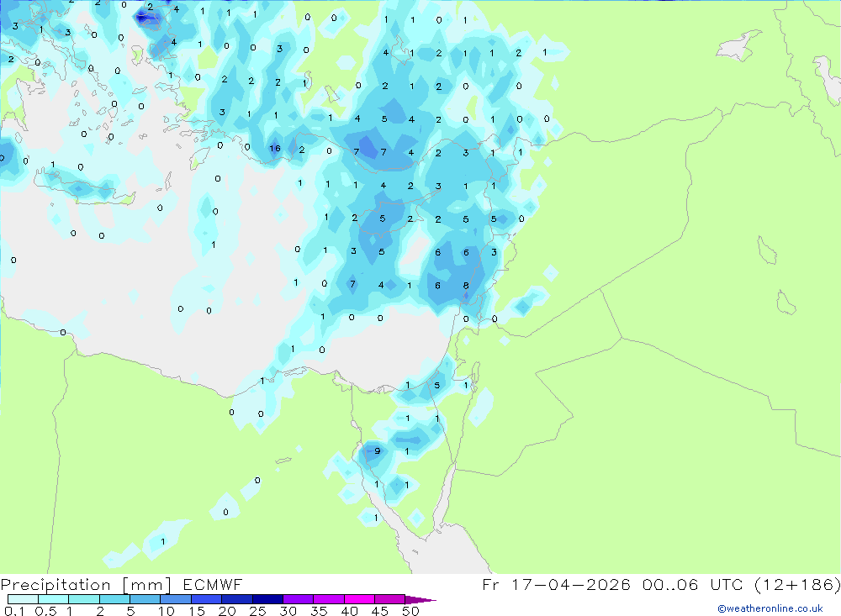Click legend label '0.5'

pyautogui.click(x=45, y=611)
